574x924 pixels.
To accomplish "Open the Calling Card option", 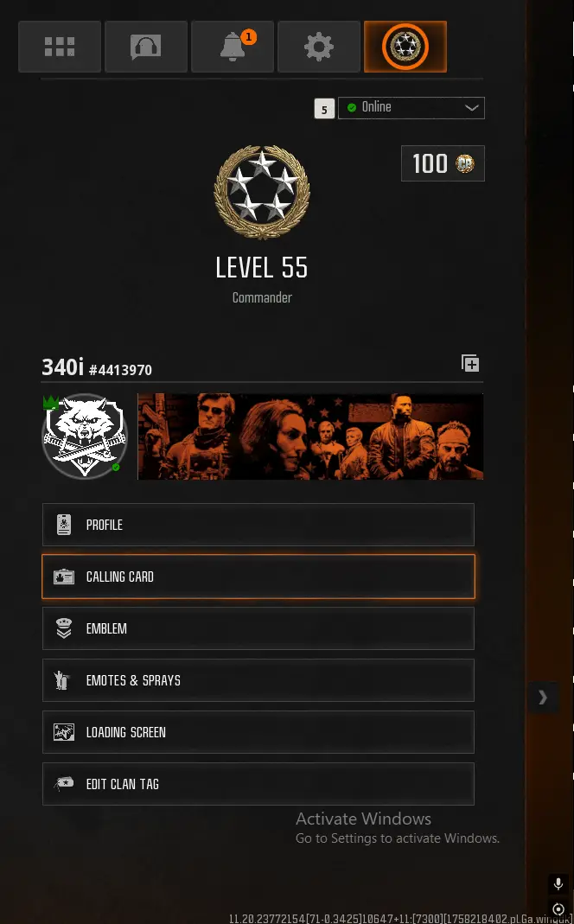I will (x=258, y=577).
